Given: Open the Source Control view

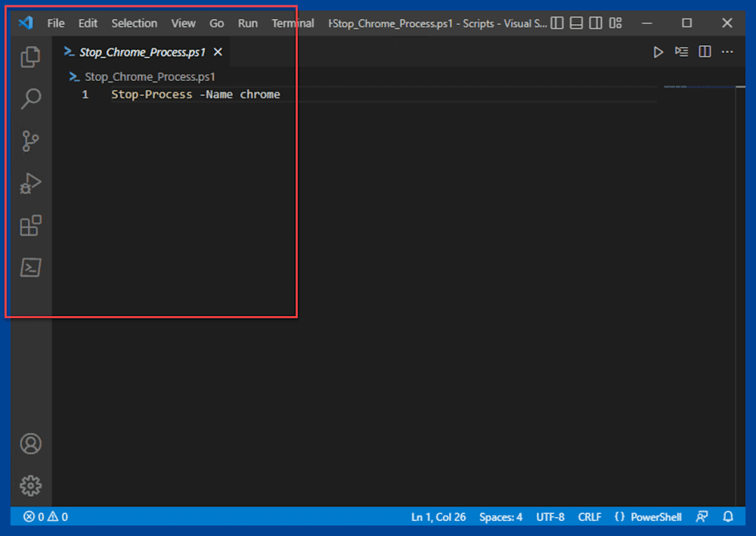Looking at the screenshot, I should click(x=31, y=141).
